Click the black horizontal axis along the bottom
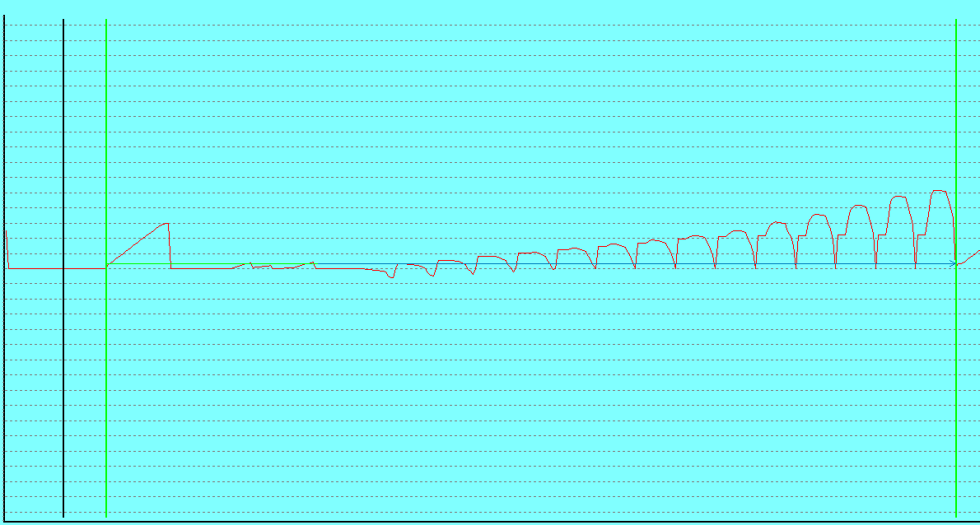The width and height of the screenshot is (980, 525). coord(494,521)
